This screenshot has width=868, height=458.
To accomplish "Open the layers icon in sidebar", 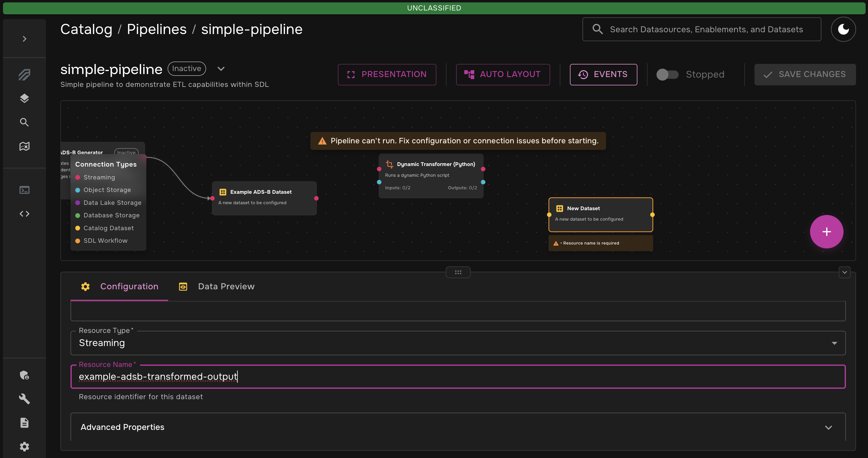I will click(24, 98).
